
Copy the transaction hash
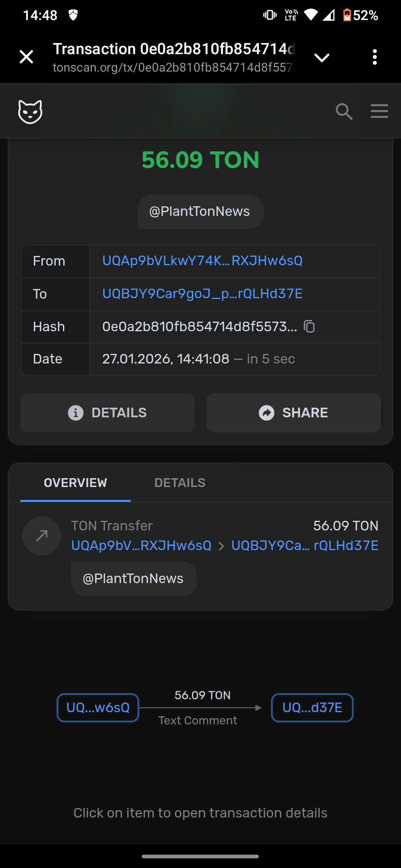(x=309, y=327)
